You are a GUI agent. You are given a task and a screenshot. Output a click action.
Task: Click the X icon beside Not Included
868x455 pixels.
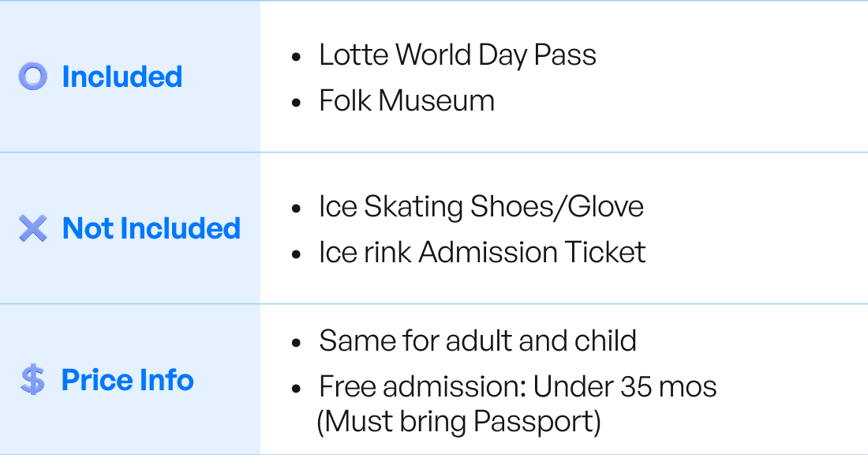[33, 228]
